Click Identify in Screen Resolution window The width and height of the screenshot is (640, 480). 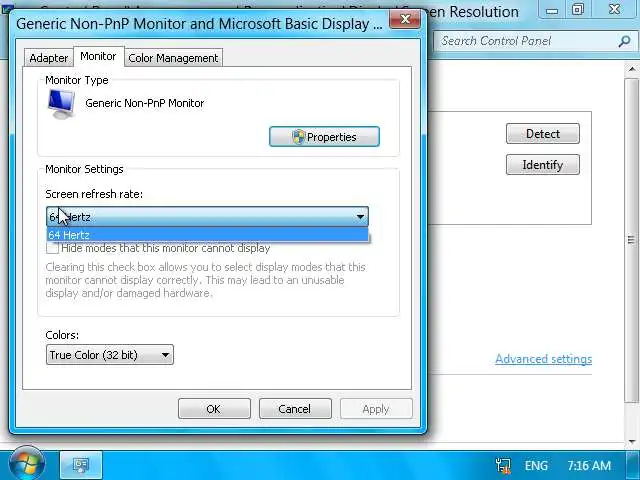coord(542,164)
